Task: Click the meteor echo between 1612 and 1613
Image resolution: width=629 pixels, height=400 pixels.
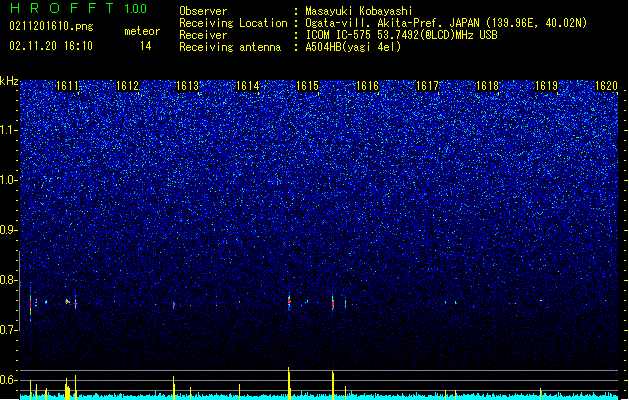Action: [x=174, y=305]
